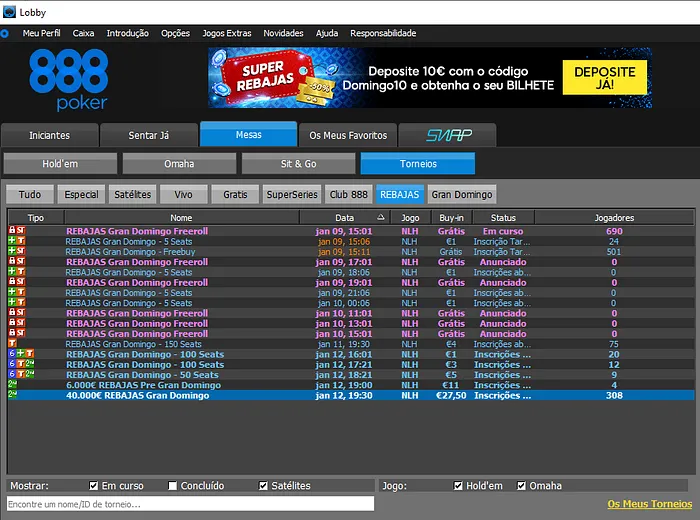Click the blue 6 icon on jan 12, 16:01 row
The image size is (700, 520).
point(12,354)
